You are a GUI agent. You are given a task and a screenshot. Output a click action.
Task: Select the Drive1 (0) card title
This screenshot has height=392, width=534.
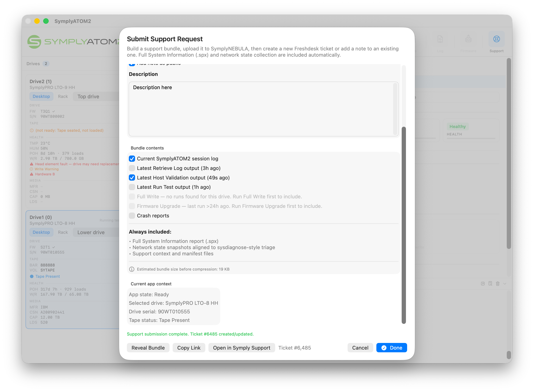coord(40,217)
